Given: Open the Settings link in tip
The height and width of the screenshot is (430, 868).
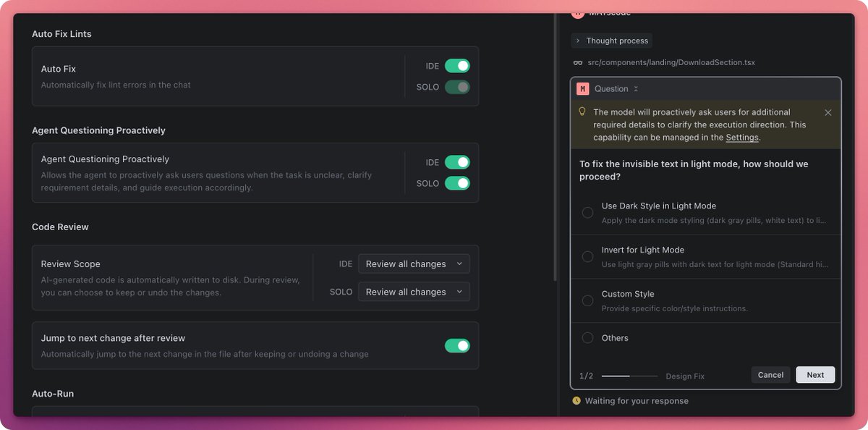Looking at the screenshot, I should (742, 138).
